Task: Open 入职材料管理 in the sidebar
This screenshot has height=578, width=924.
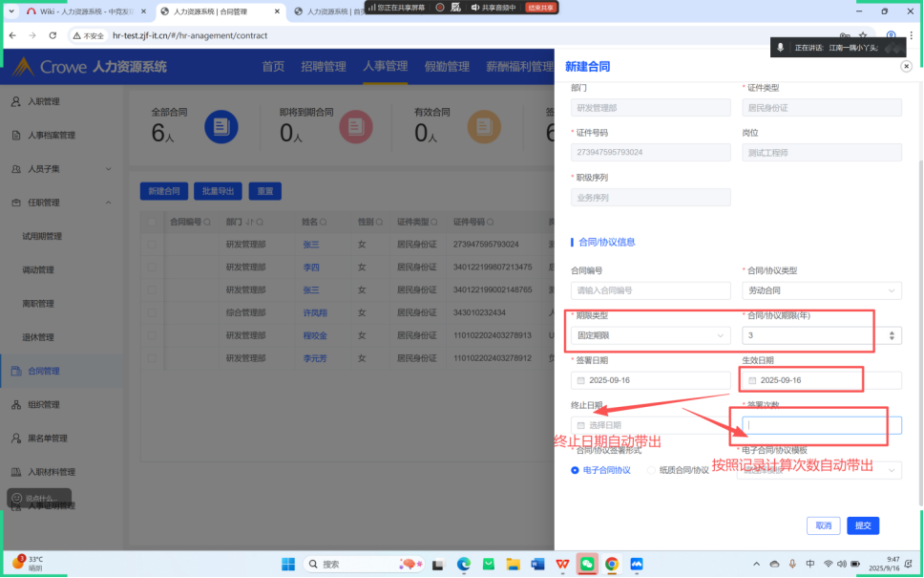Action: (x=52, y=472)
